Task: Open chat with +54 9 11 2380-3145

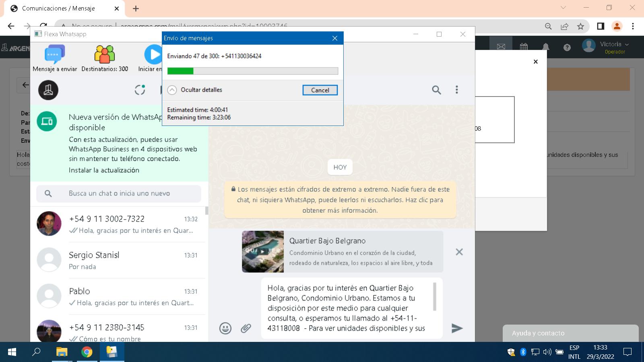Action: [x=119, y=329]
